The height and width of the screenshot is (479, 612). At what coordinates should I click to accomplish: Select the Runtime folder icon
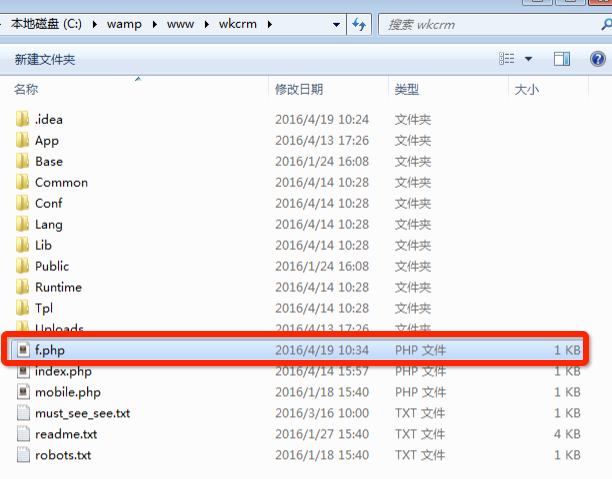(22, 287)
